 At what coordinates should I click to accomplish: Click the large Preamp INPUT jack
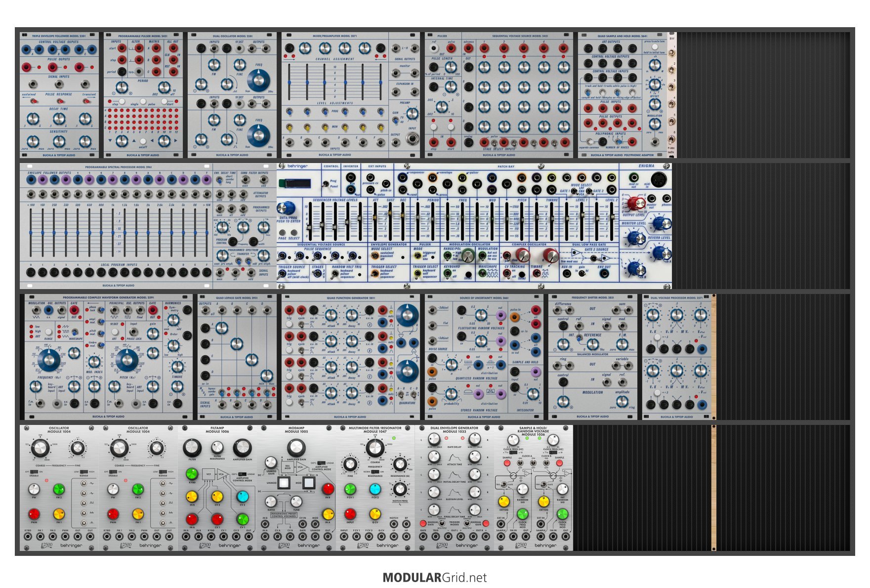tap(413, 139)
